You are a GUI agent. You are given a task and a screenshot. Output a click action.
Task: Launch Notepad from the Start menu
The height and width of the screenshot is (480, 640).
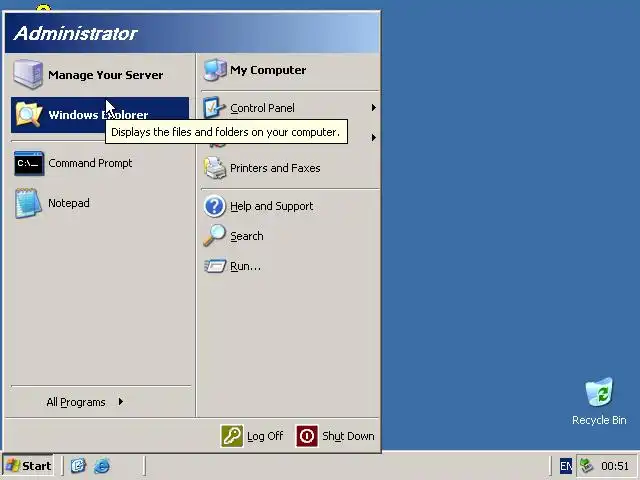[x=100, y=203]
